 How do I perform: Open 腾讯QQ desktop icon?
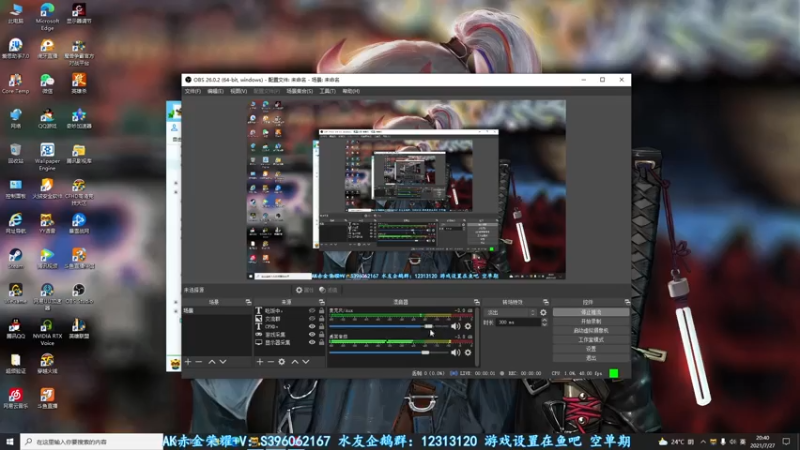(x=15, y=329)
